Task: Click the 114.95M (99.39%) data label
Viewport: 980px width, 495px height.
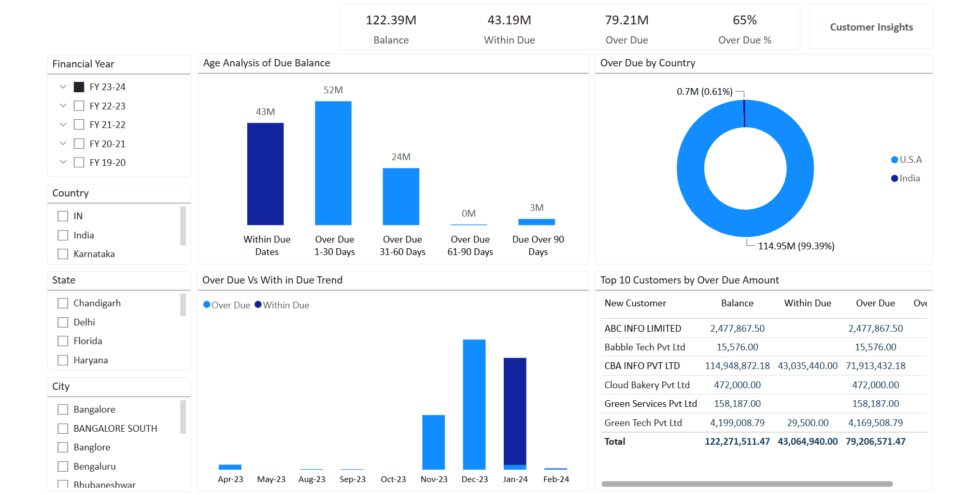Action: tap(796, 246)
